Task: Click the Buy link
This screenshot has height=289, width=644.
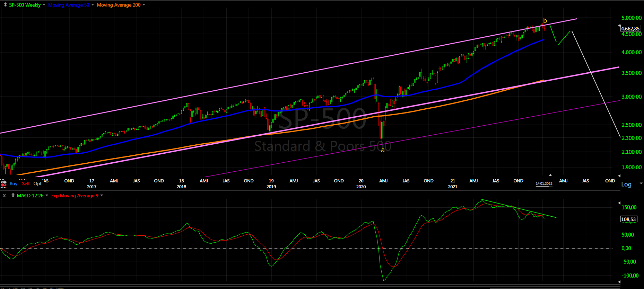Action: click(14, 183)
